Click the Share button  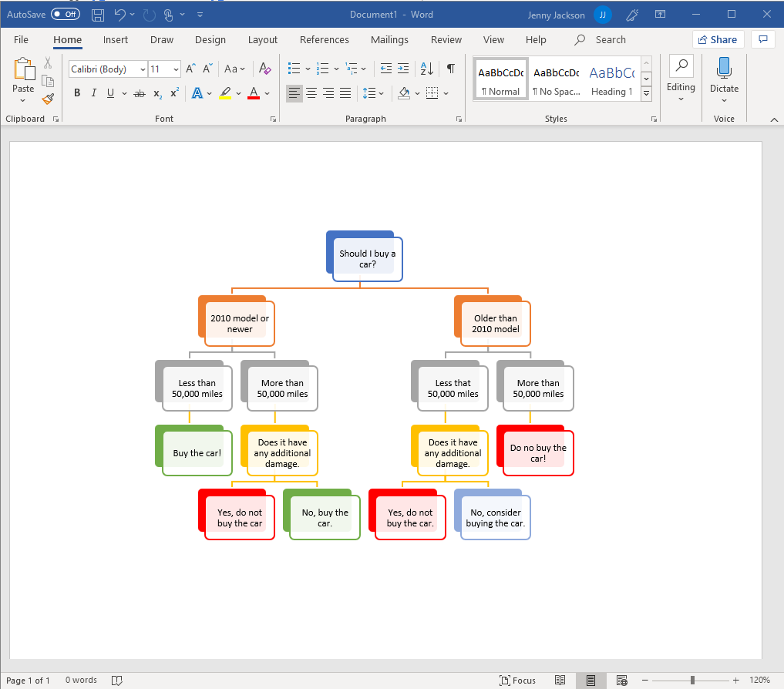[716, 40]
